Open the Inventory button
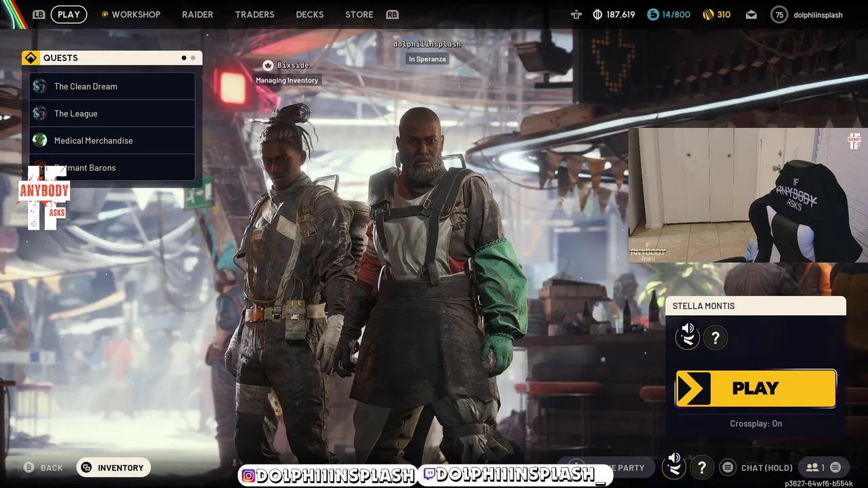Viewport: 868px width, 488px height. (x=113, y=468)
